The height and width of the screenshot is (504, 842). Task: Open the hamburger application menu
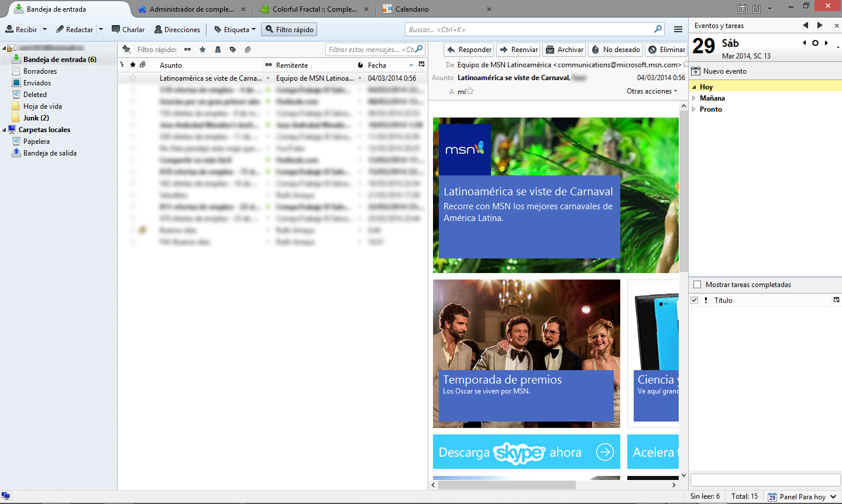[x=678, y=29]
